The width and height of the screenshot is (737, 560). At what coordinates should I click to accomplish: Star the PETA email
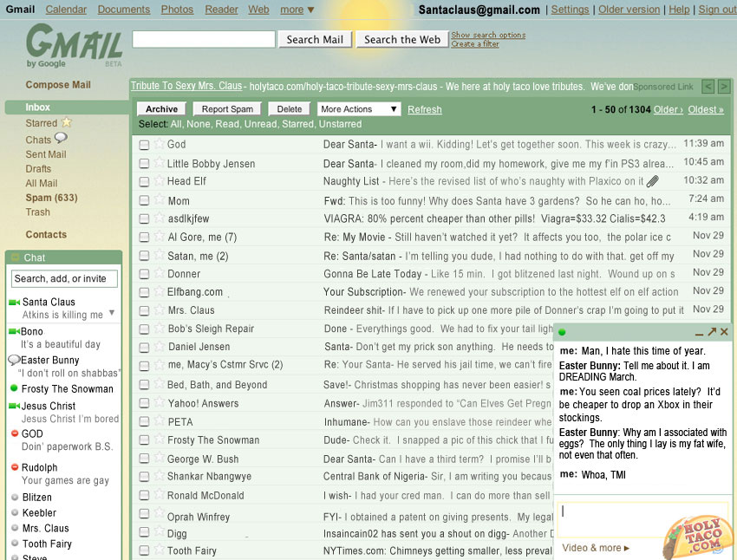pyautogui.click(x=159, y=421)
